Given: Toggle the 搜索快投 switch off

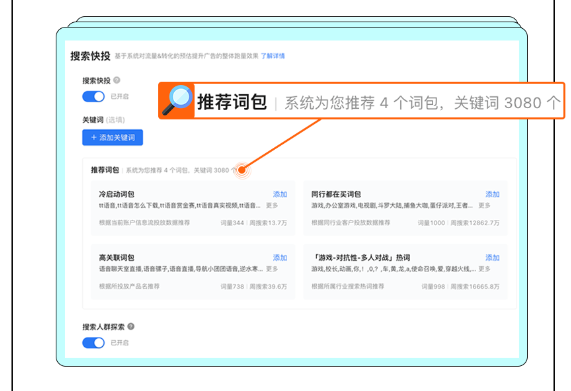Looking at the screenshot, I should point(94,96).
